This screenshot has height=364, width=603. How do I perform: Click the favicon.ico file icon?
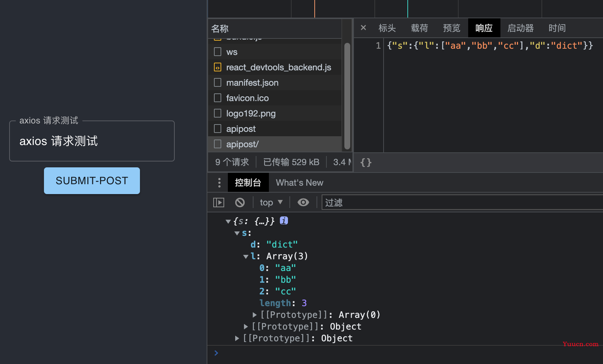(x=218, y=98)
